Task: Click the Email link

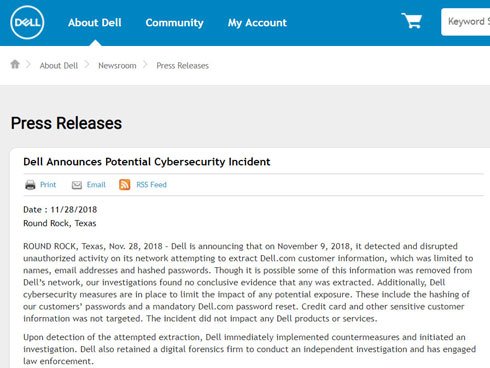Action: 96,185
